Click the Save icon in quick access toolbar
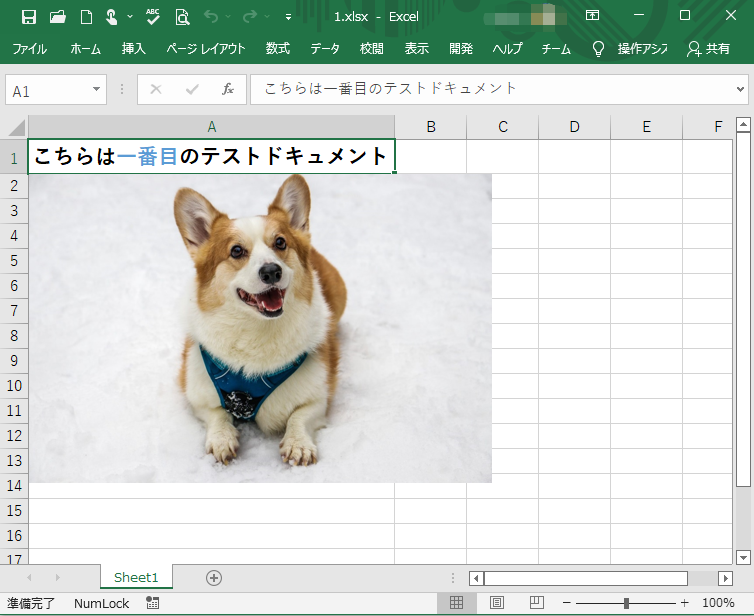This screenshot has height=616, width=754. coord(29,17)
